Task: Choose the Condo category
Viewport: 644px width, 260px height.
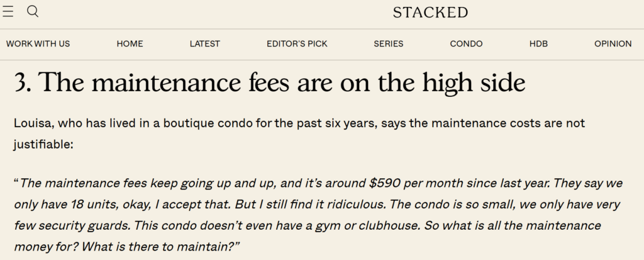Action: [x=466, y=43]
